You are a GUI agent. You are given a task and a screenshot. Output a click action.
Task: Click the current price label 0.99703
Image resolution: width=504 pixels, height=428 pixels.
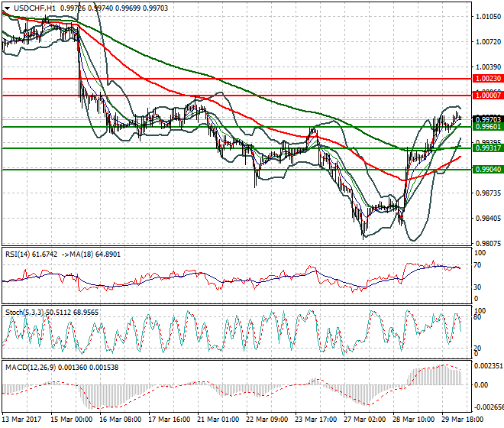tap(488, 120)
